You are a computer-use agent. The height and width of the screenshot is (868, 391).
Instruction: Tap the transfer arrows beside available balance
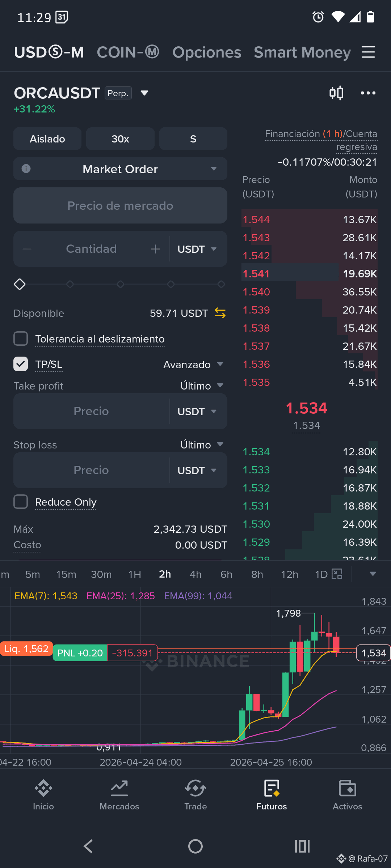click(x=220, y=313)
